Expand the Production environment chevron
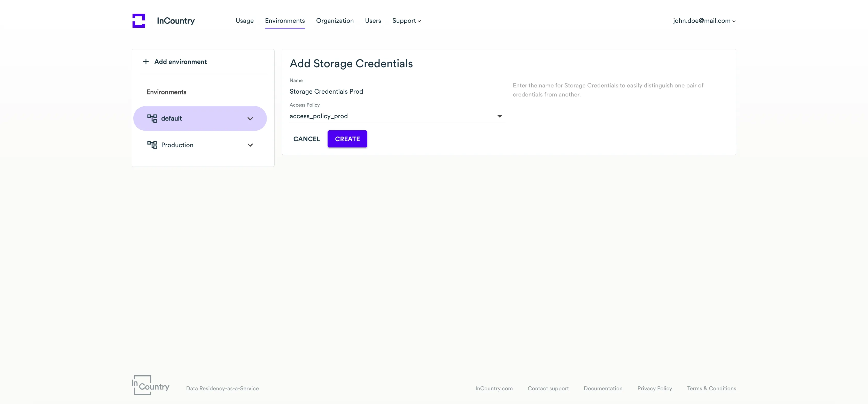Screen dimensions: 868x404 (250, 145)
